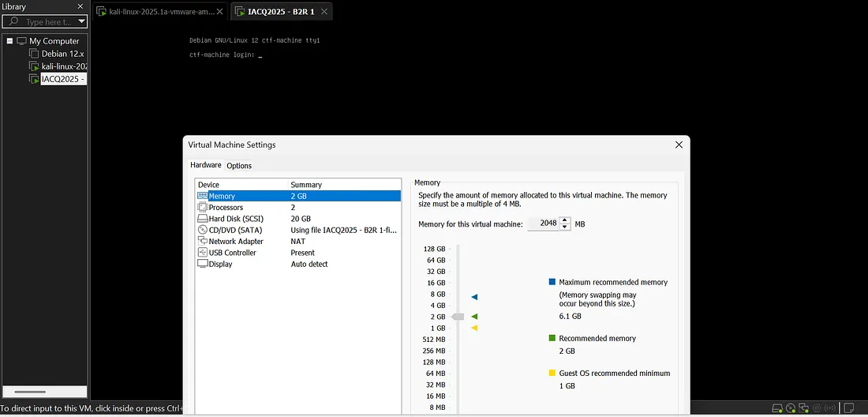
Task: Click the memory size input field
Action: [x=543, y=224]
